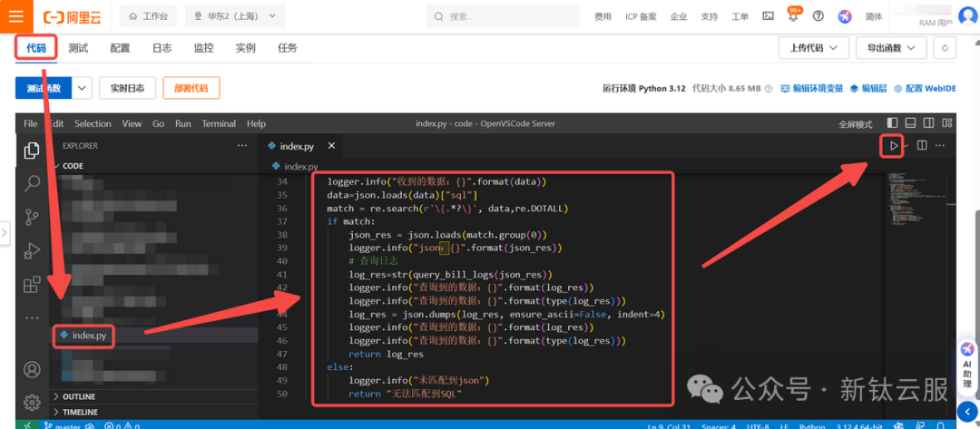Open the Go menu
The width and height of the screenshot is (980, 429).
(x=159, y=123)
